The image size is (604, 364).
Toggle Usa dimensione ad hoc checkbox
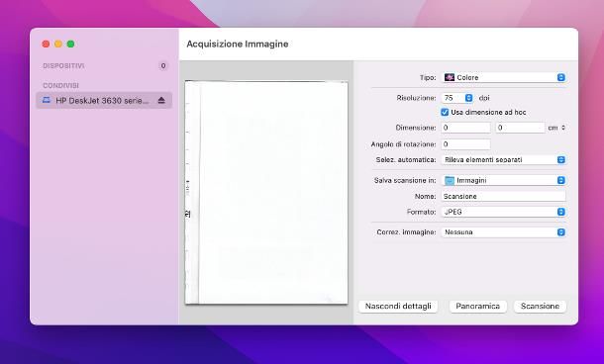pos(445,113)
